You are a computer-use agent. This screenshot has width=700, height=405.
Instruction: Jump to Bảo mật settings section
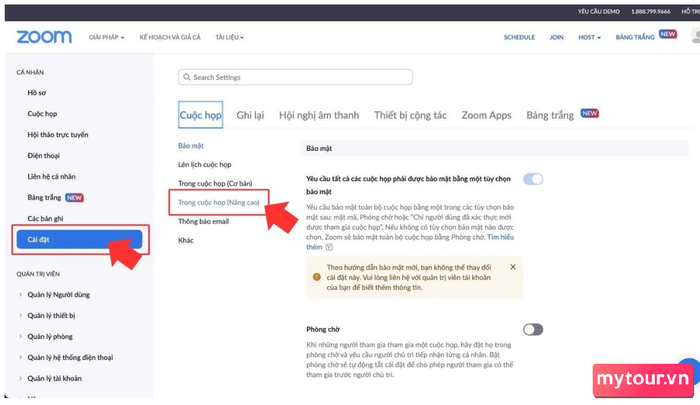[x=191, y=146]
